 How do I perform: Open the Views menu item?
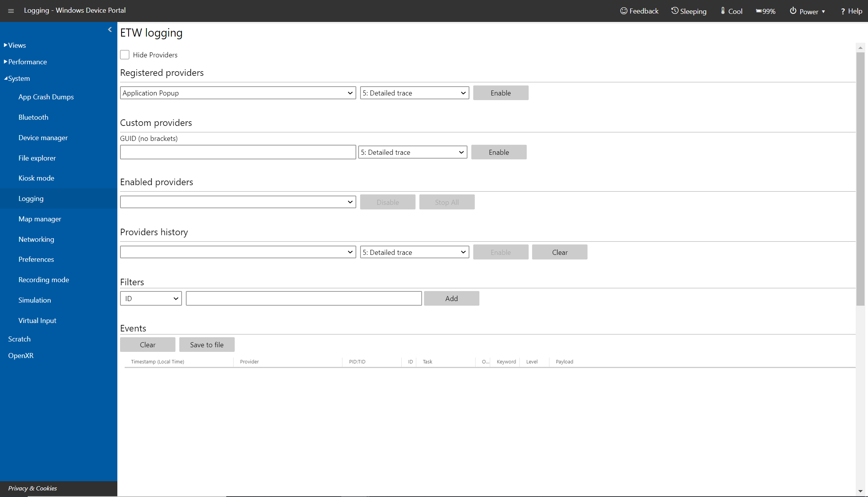pyautogui.click(x=15, y=45)
